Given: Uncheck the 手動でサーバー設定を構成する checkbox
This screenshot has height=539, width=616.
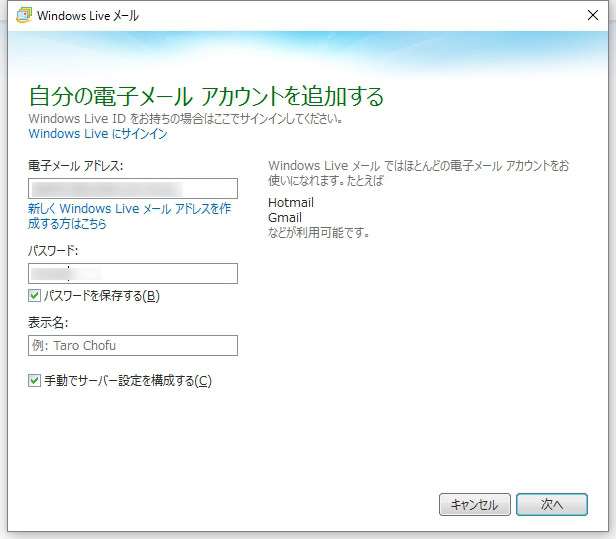Looking at the screenshot, I should [x=35, y=381].
